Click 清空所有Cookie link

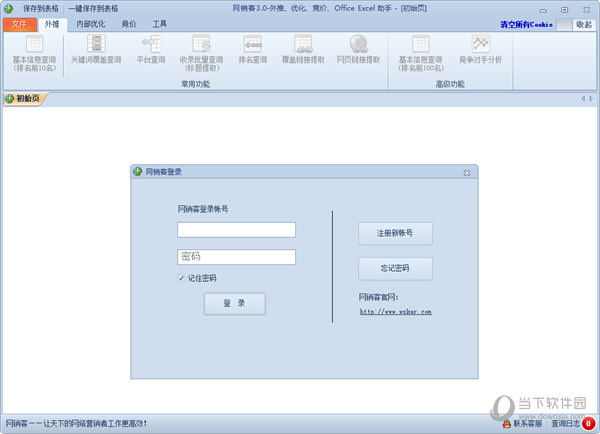click(x=527, y=24)
